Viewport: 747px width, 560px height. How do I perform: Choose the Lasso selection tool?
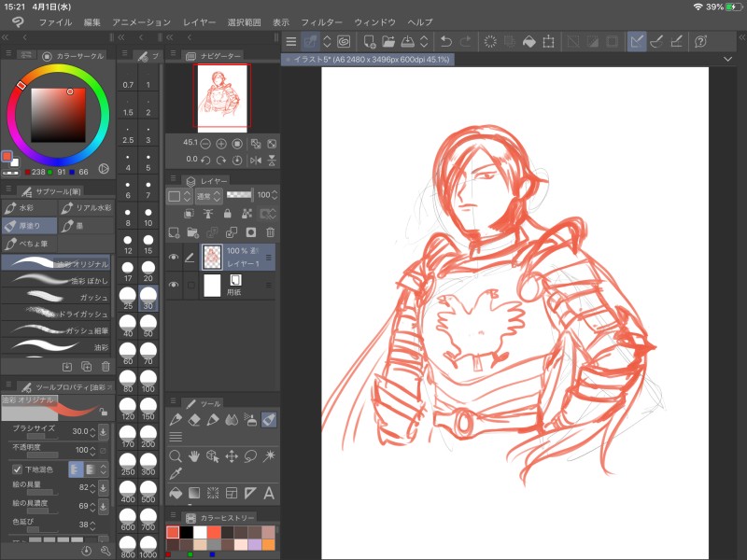coord(250,456)
